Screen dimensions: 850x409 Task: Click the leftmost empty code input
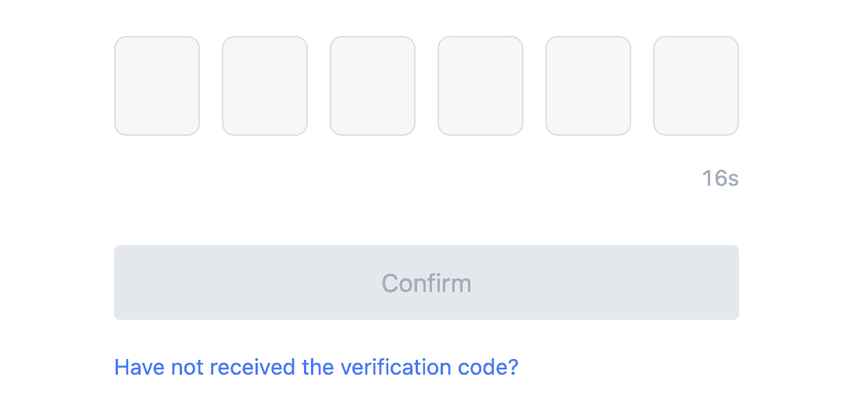point(157,86)
